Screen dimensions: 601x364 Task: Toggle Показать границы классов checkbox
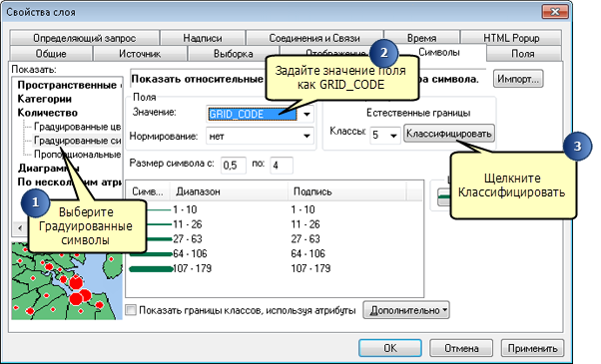coord(131,309)
